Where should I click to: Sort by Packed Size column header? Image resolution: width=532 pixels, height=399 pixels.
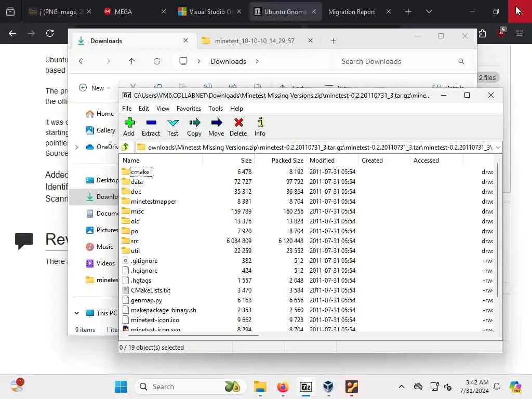[x=280, y=161]
